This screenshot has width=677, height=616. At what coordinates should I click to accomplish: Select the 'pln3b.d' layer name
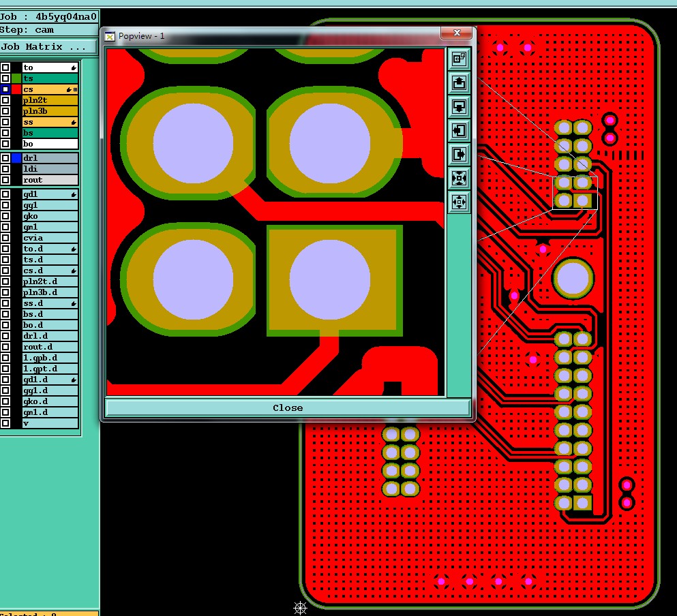pyautogui.click(x=50, y=292)
